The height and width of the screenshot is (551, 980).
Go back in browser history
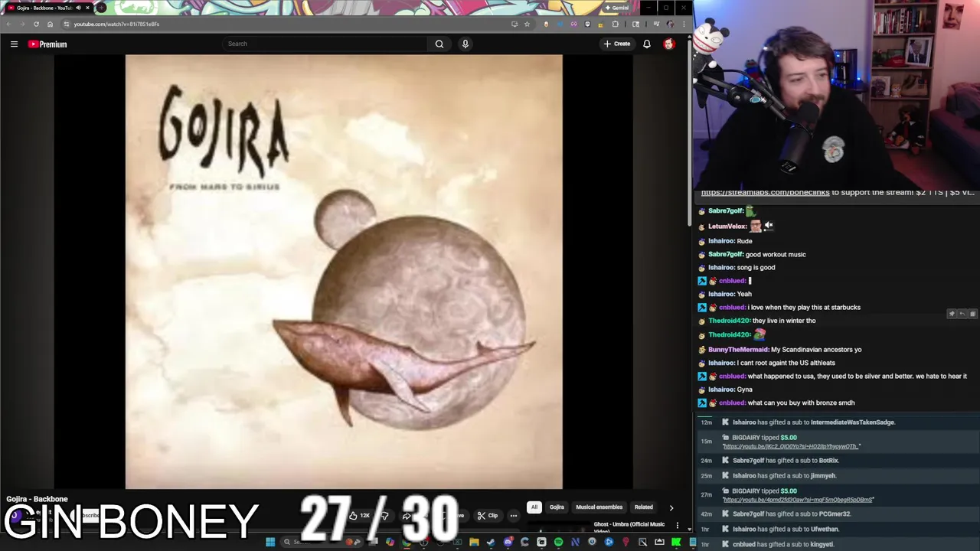[8, 24]
